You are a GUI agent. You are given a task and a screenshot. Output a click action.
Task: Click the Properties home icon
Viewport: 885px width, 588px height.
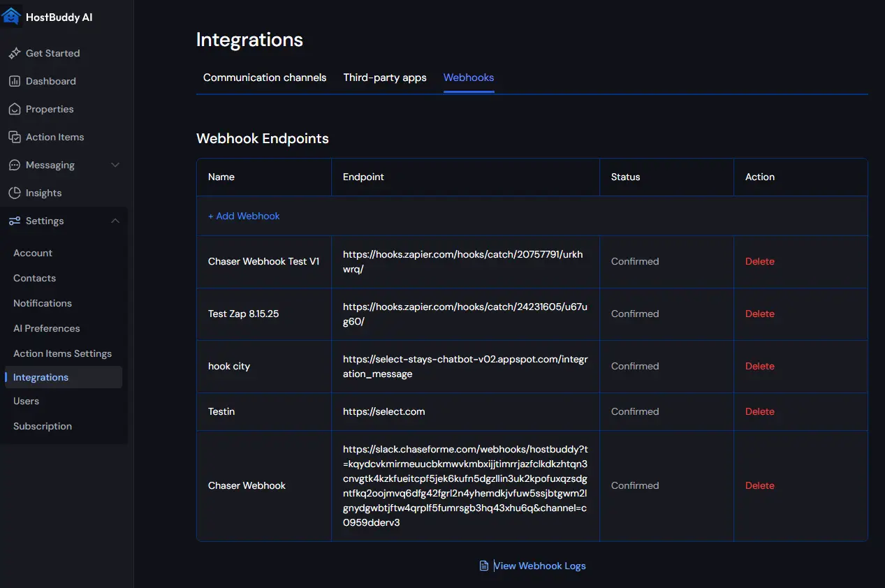coord(14,109)
